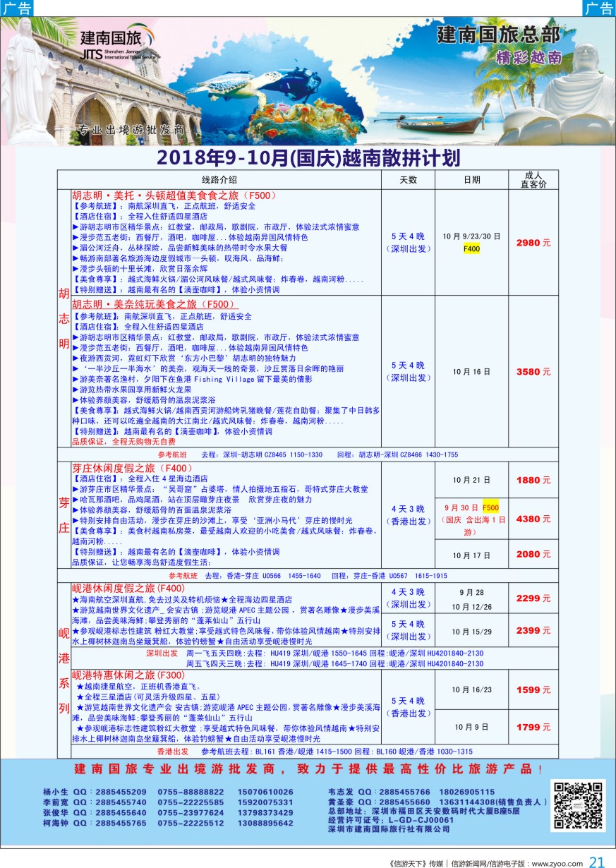616x868 pixels.
Task: Click phone number 0755-88888822
Action: 191,792
